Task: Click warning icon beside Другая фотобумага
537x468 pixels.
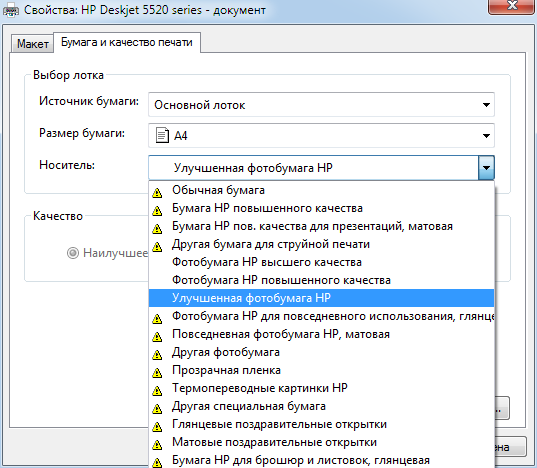Action: [157, 355]
